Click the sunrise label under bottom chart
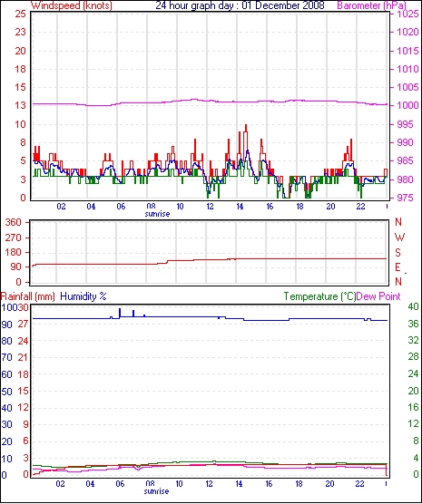422x504 pixels. [156, 491]
